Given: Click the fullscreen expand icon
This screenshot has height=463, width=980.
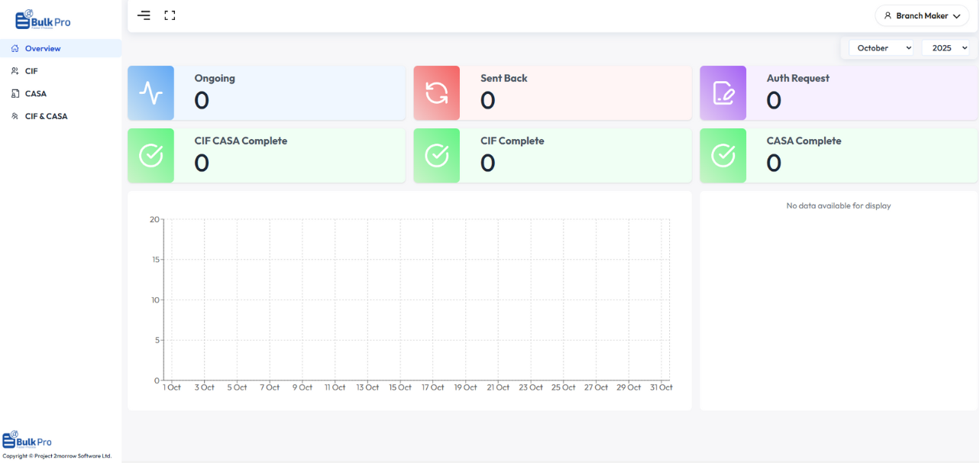Looking at the screenshot, I should point(170,15).
